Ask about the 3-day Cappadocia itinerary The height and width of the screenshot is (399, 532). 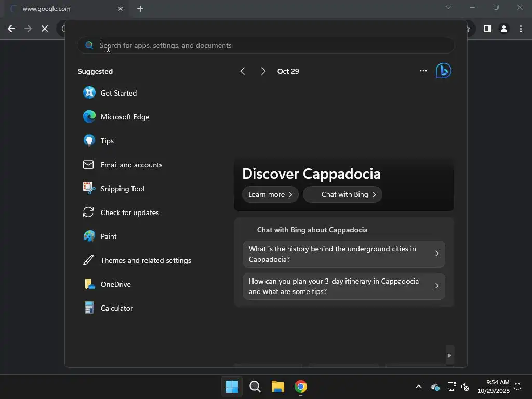[x=344, y=286]
